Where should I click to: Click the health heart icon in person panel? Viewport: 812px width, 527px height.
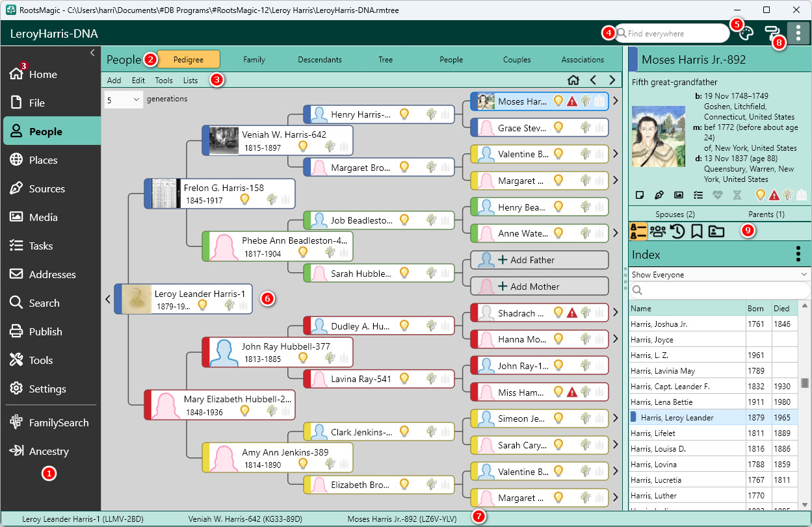tap(718, 194)
